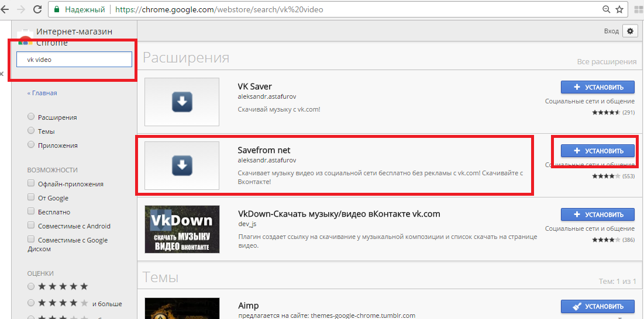644x319 pixels.
Task: Click the dev_js author name
Action: coord(247,224)
